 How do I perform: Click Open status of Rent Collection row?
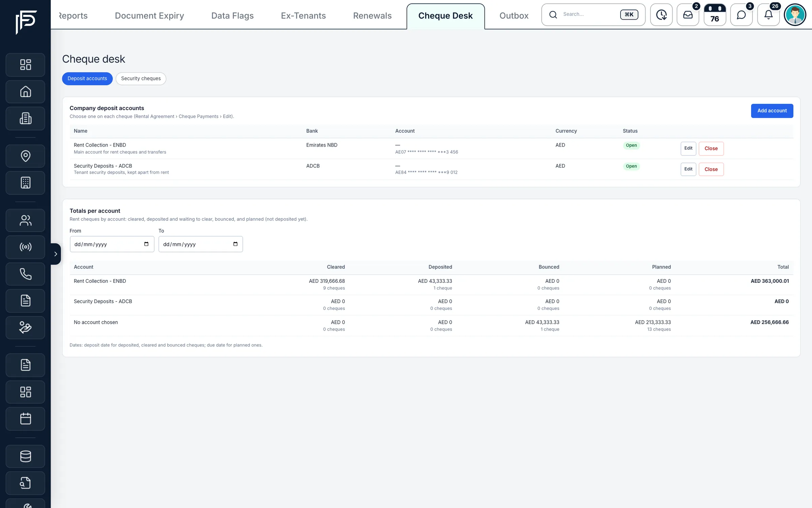point(631,145)
